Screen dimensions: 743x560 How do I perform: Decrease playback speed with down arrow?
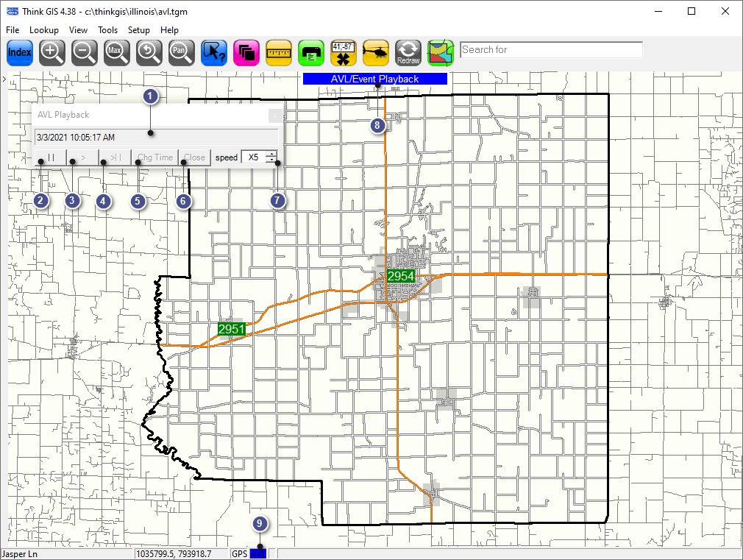(271, 160)
